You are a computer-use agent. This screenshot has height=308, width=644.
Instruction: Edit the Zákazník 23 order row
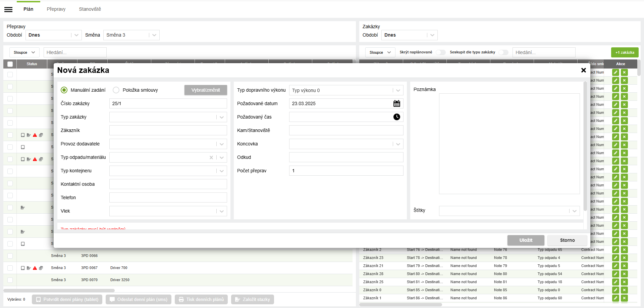(615, 258)
